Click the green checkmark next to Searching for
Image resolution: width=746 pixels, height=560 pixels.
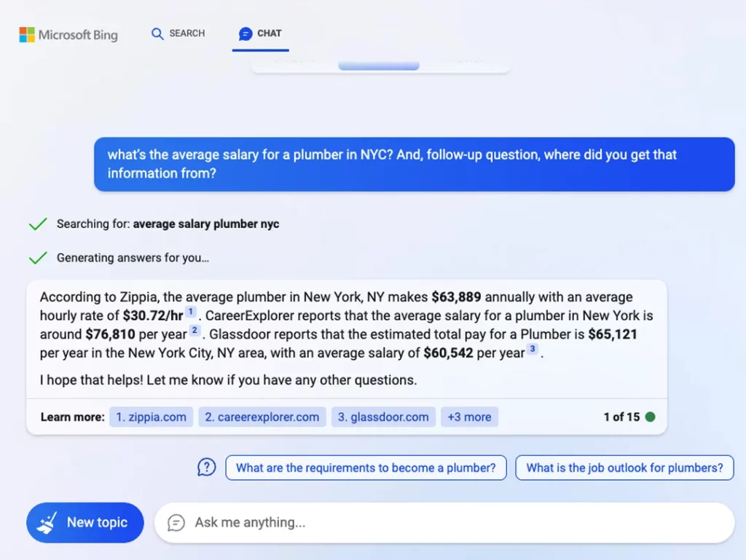pyautogui.click(x=38, y=224)
